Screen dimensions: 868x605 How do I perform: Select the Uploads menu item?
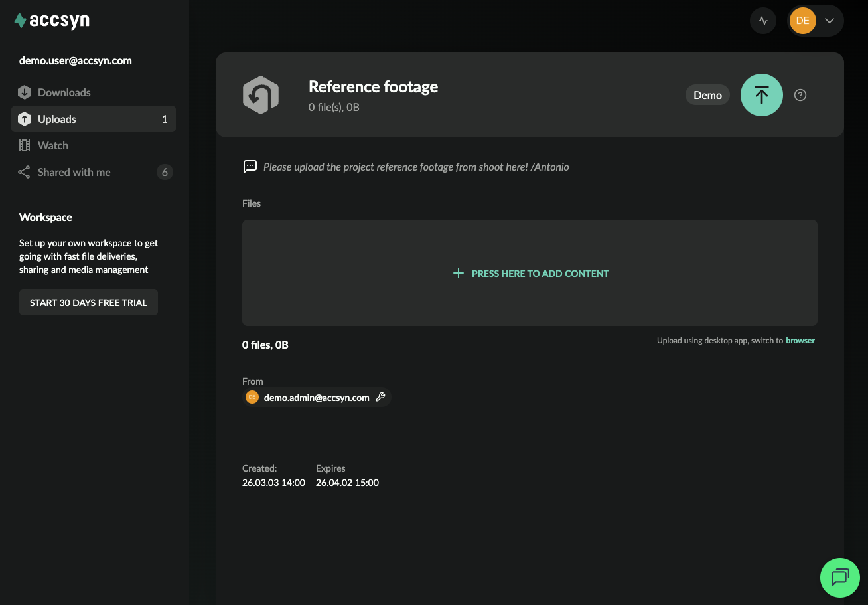(x=94, y=119)
